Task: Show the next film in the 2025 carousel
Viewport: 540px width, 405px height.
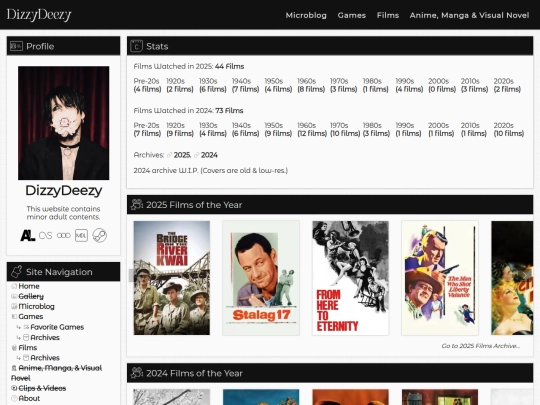Action: [525, 275]
